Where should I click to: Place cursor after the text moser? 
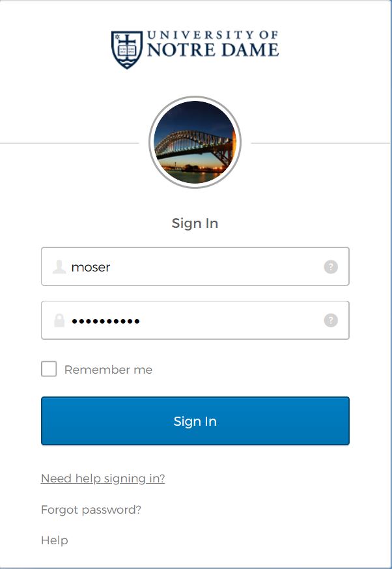coord(111,267)
